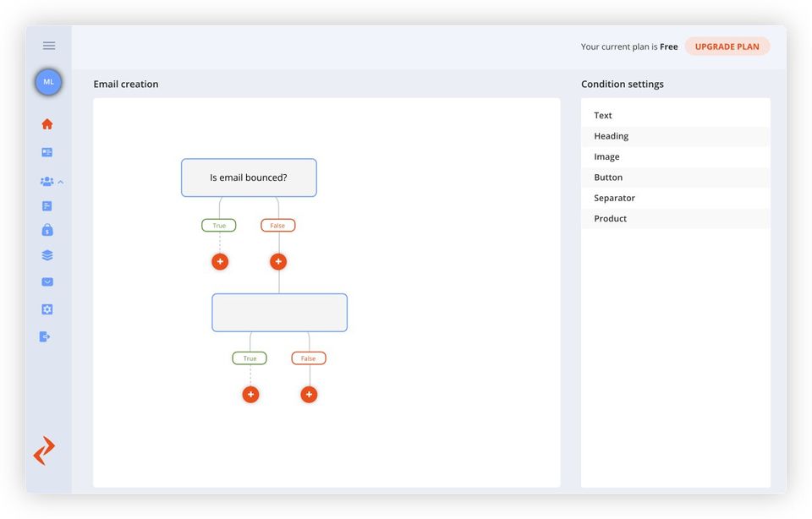Click the ML user avatar
The width and height of the screenshot is (812, 519).
click(x=48, y=82)
